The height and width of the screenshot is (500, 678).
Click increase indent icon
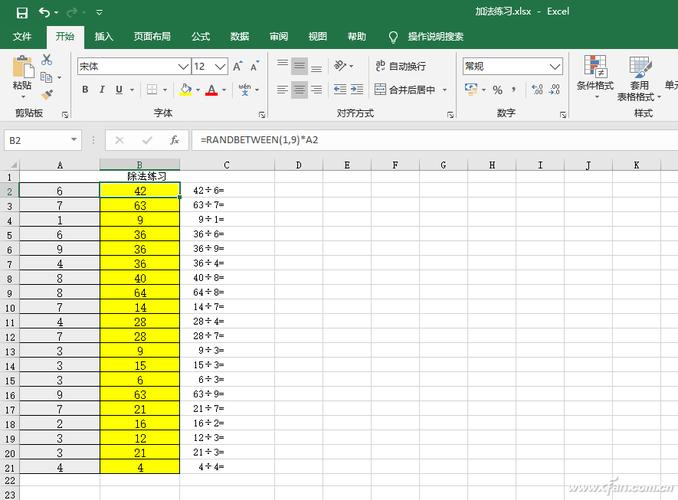(357, 90)
